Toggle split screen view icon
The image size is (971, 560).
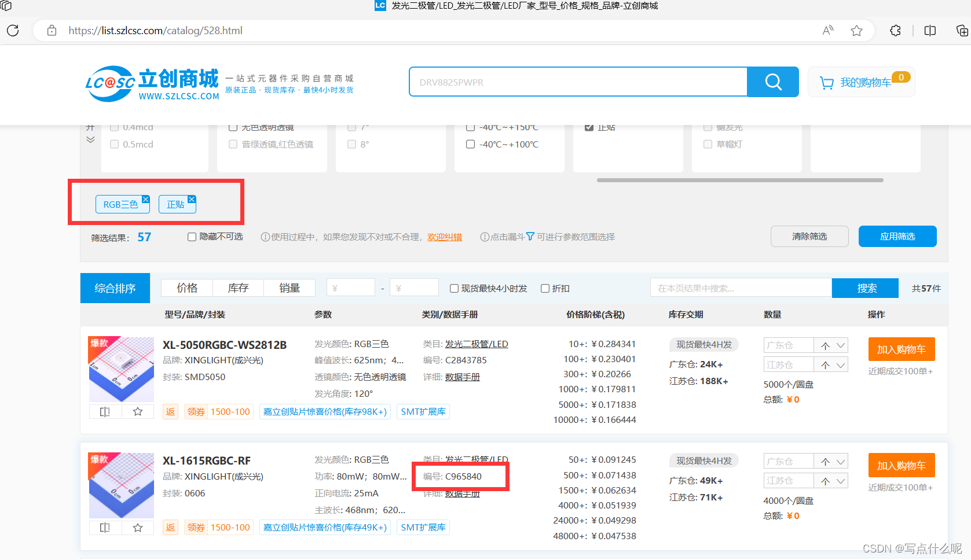(x=930, y=31)
